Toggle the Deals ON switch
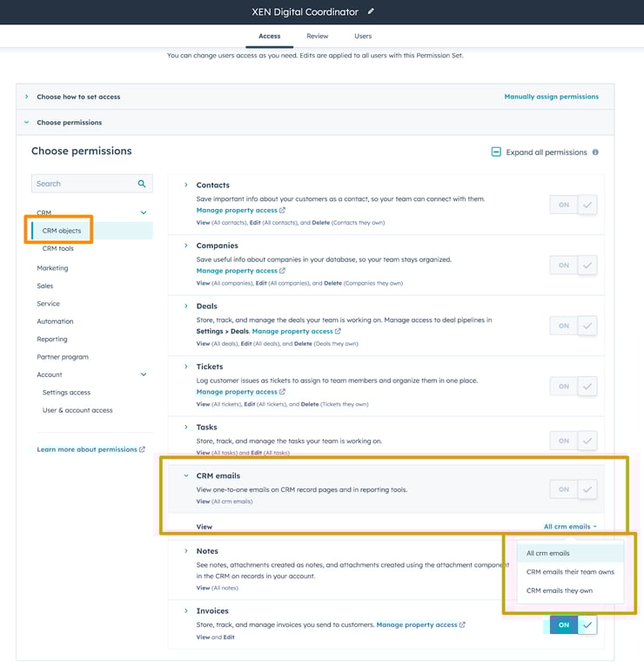 [573, 326]
